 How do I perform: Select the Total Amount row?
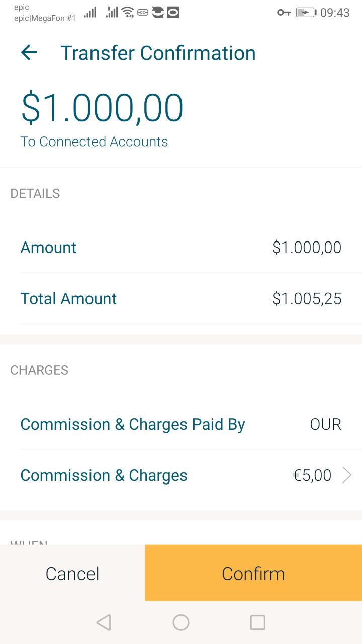pyautogui.click(x=181, y=299)
